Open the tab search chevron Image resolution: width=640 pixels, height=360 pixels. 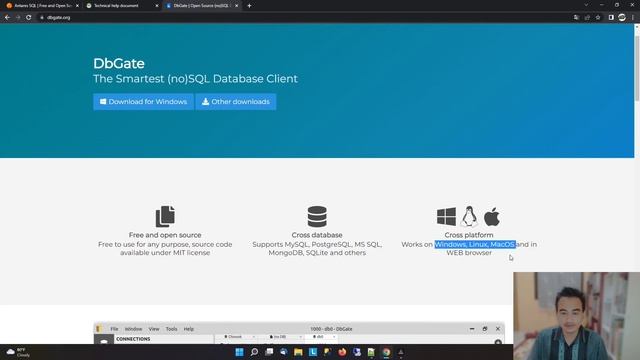click(x=586, y=5)
